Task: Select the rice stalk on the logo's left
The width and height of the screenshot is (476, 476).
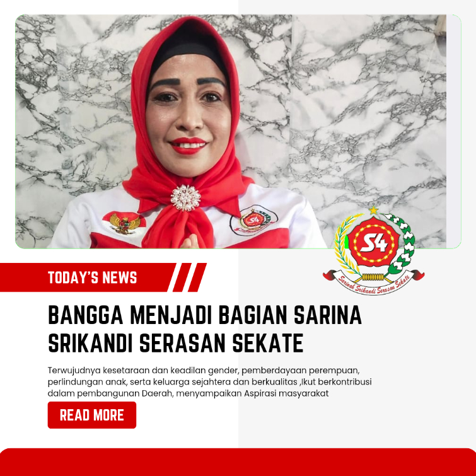Action: [346, 245]
